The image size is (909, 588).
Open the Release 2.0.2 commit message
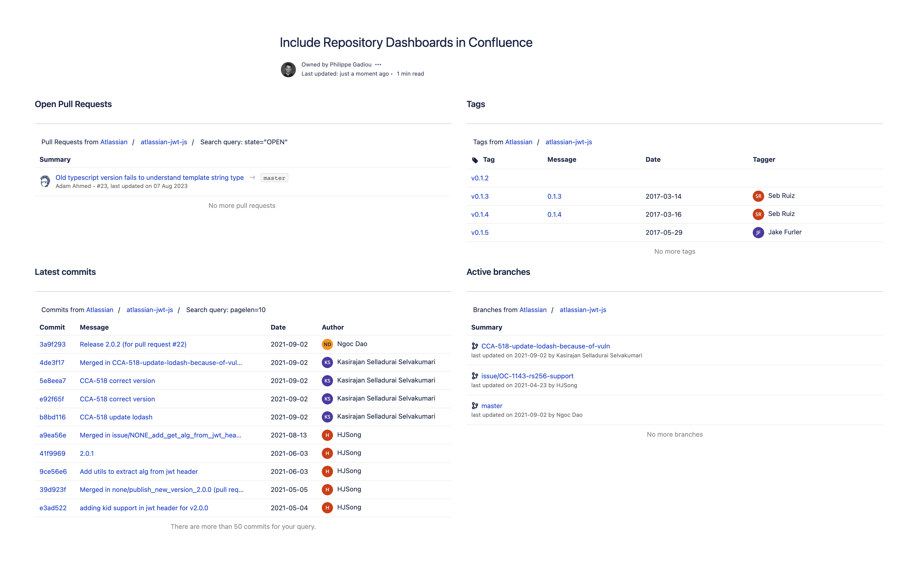coord(133,344)
